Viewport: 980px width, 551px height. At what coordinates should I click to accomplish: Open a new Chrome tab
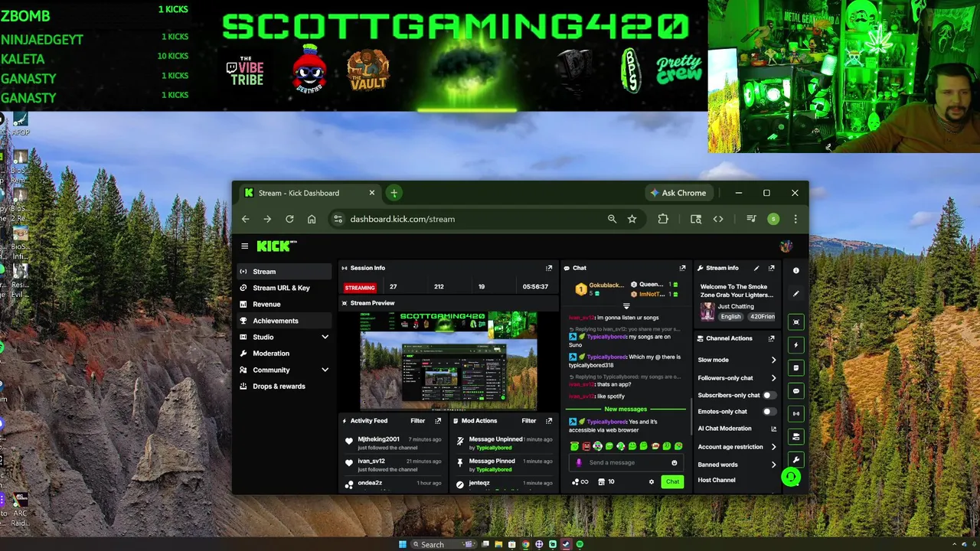point(394,193)
